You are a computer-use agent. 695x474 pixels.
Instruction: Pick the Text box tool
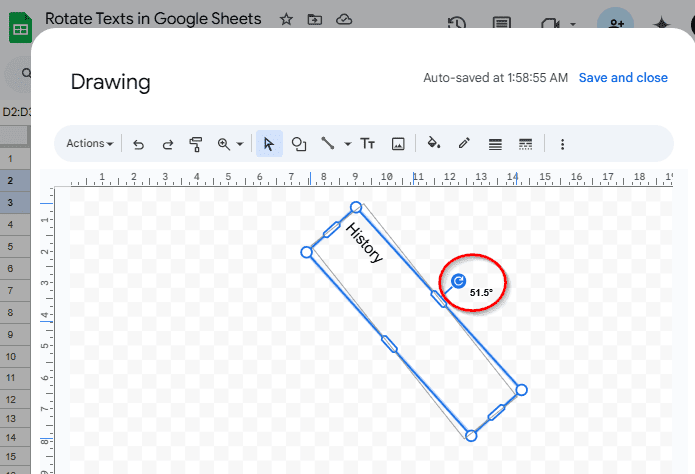(x=368, y=144)
